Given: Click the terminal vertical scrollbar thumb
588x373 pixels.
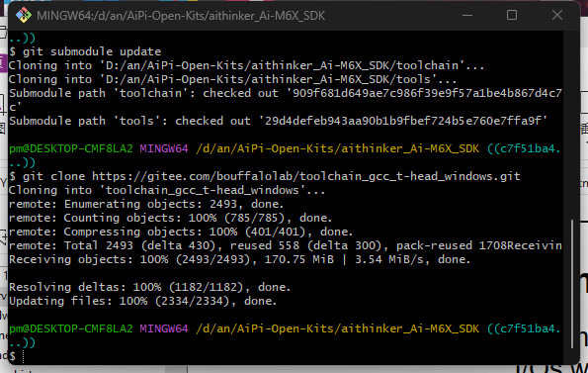Looking at the screenshot, I should pyautogui.click(x=572, y=284).
